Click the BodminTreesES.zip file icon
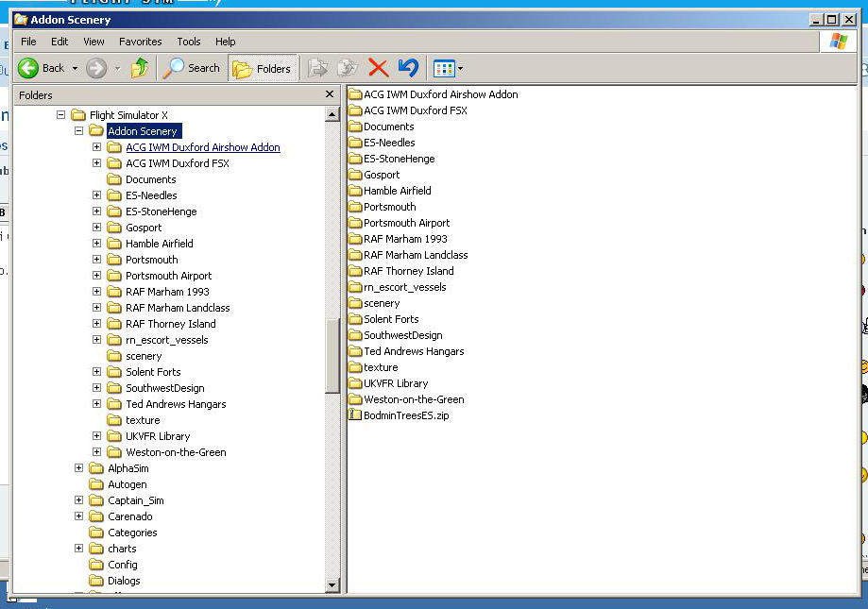 (354, 414)
